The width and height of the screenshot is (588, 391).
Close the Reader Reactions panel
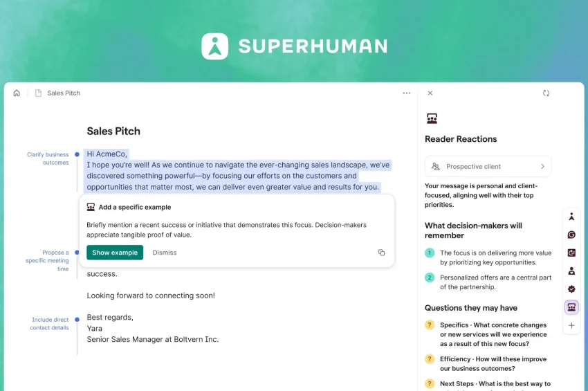[x=430, y=93]
